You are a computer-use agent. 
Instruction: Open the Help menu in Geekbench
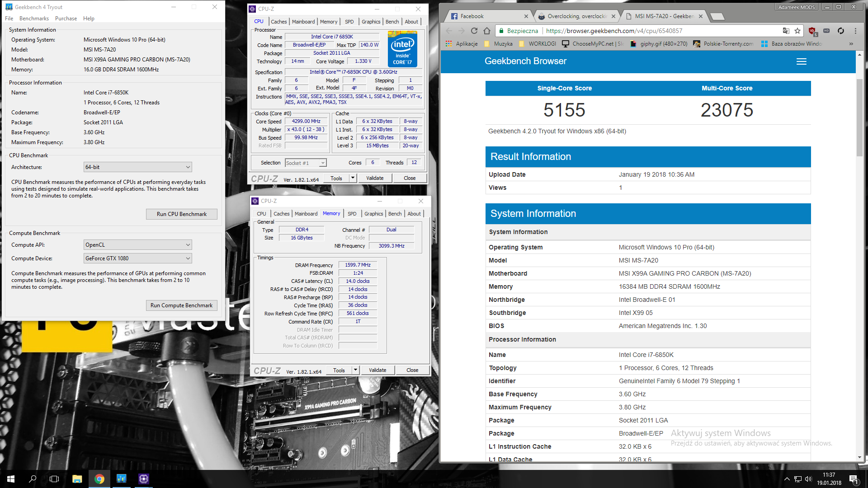tap(89, 19)
